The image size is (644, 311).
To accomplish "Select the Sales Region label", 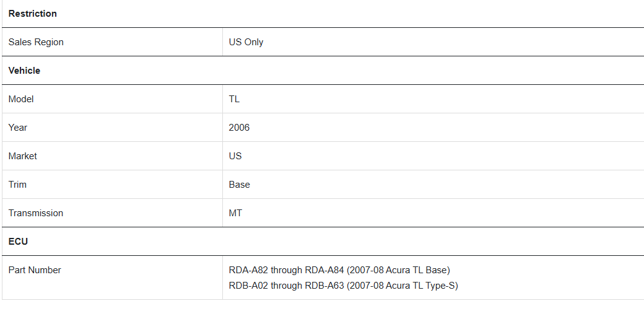I will click(x=36, y=42).
